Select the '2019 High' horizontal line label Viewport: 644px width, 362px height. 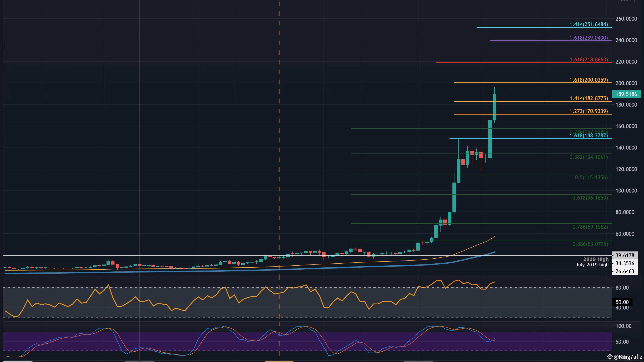[596, 259]
